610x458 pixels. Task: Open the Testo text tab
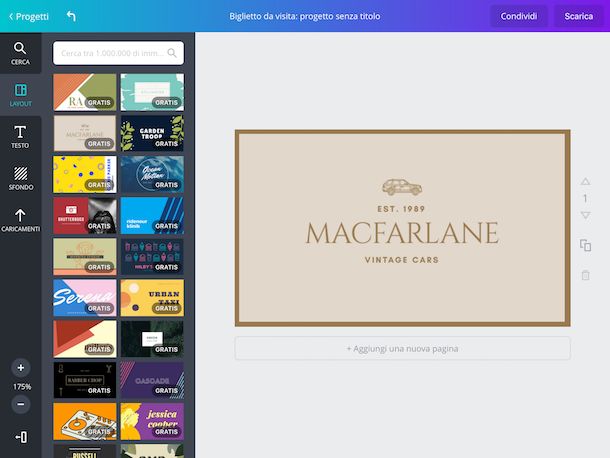20,137
